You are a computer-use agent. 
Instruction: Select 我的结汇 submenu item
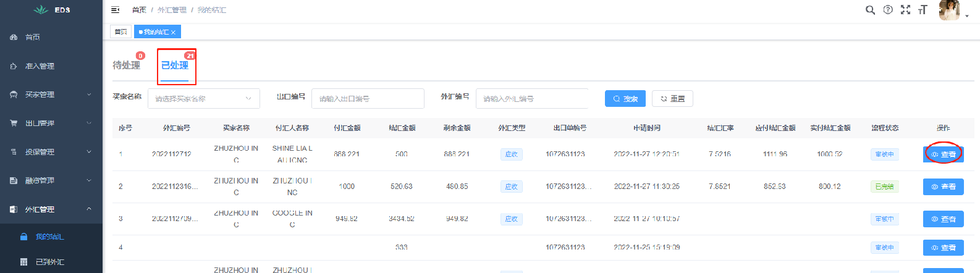pos(51,237)
